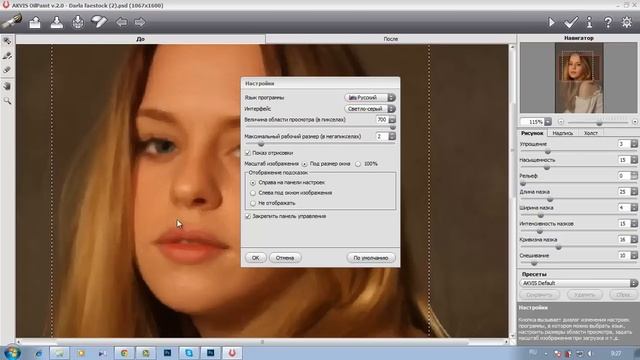Select the 100% scale radio option
Image resolution: width=640 pixels, height=360 pixels.
coord(358,164)
